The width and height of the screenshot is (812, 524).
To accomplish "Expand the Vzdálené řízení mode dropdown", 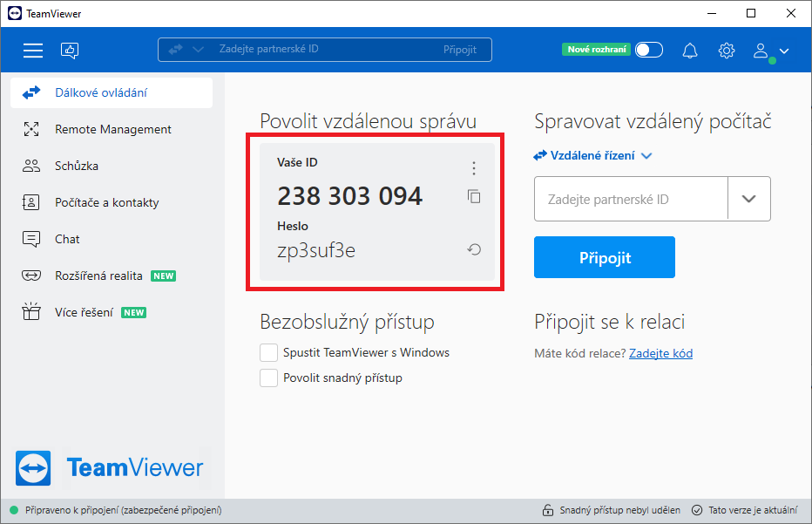I will (593, 156).
